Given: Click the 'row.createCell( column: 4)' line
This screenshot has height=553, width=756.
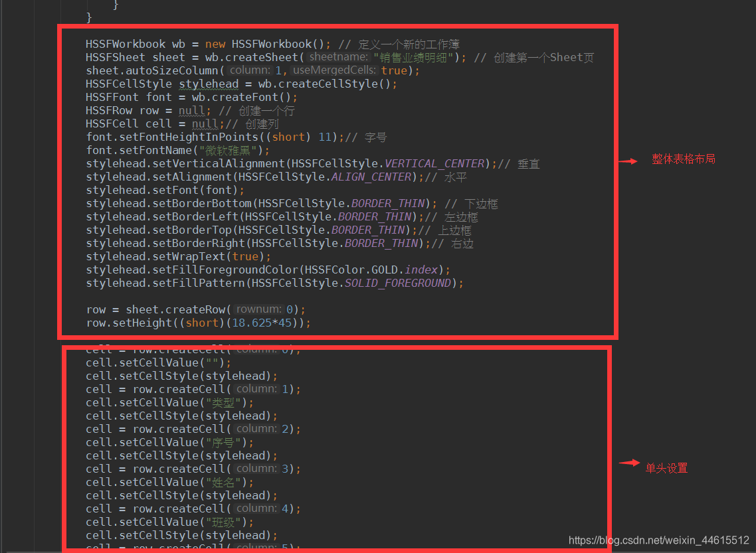Looking at the screenshot, I should 193,509.
